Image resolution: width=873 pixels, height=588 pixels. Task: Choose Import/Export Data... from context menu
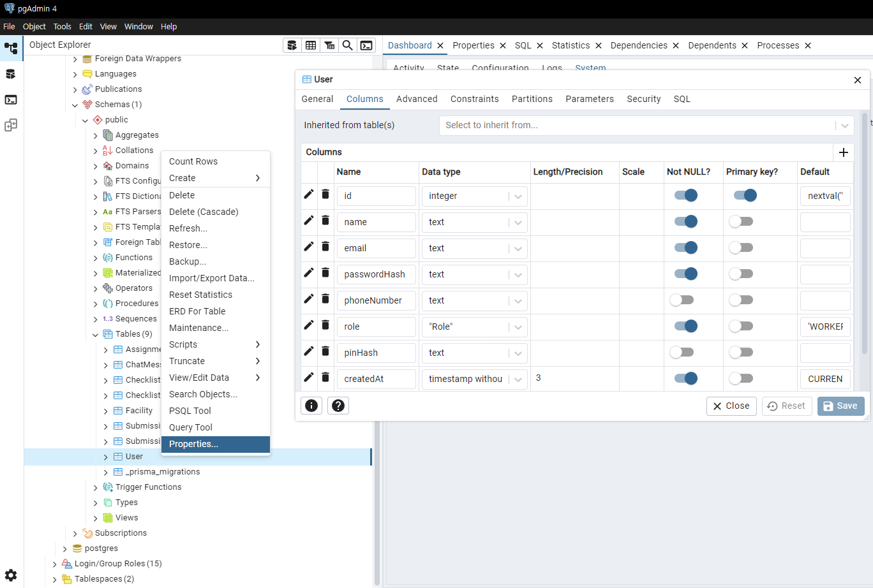[x=216, y=278]
